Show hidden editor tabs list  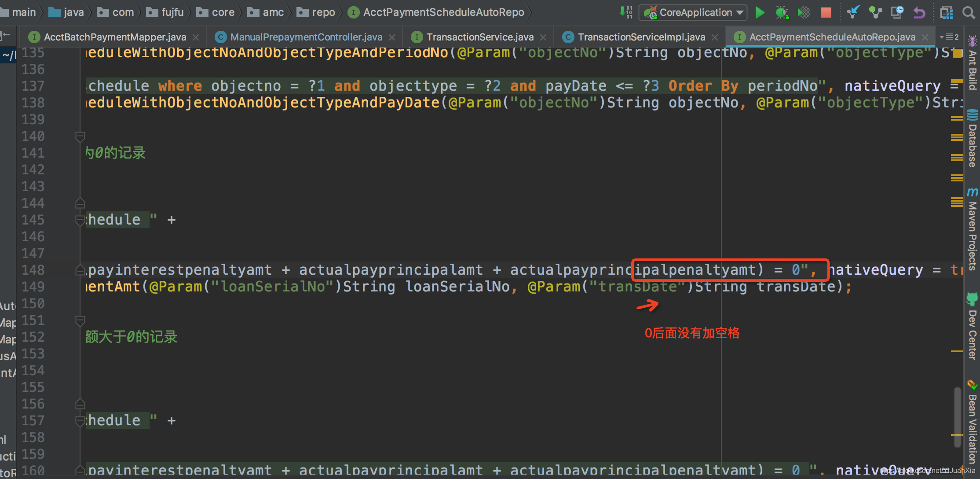[949, 37]
